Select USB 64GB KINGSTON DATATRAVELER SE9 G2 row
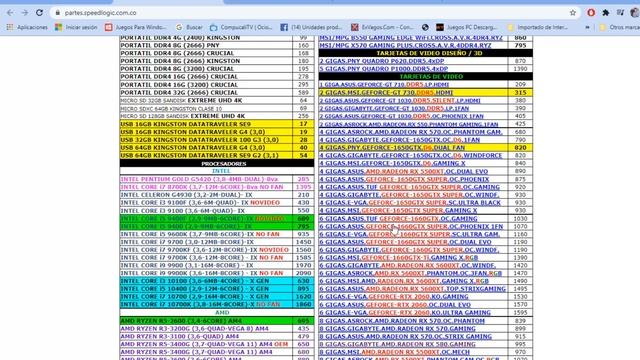This screenshot has width=640, height=360. (217, 156)
